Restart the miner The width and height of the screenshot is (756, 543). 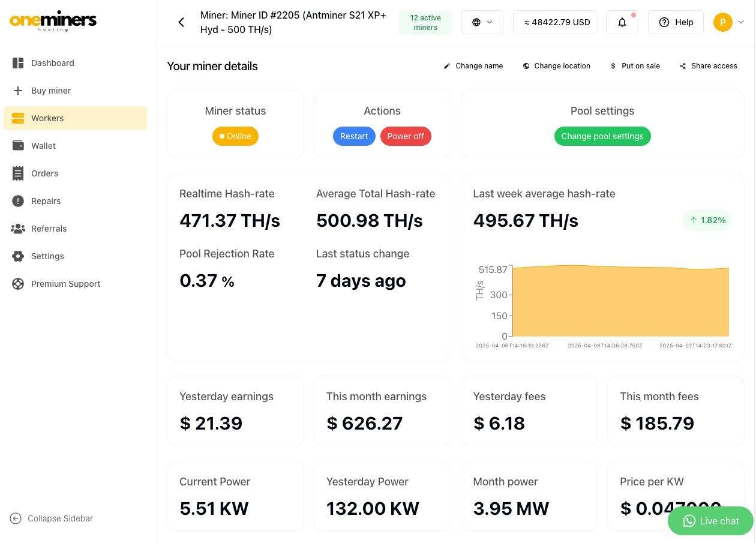[354, 136]
